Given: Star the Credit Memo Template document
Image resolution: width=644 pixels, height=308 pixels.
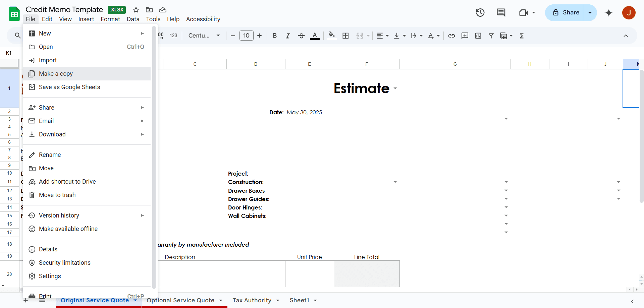Looking at the screenshot, I should 136,10.
